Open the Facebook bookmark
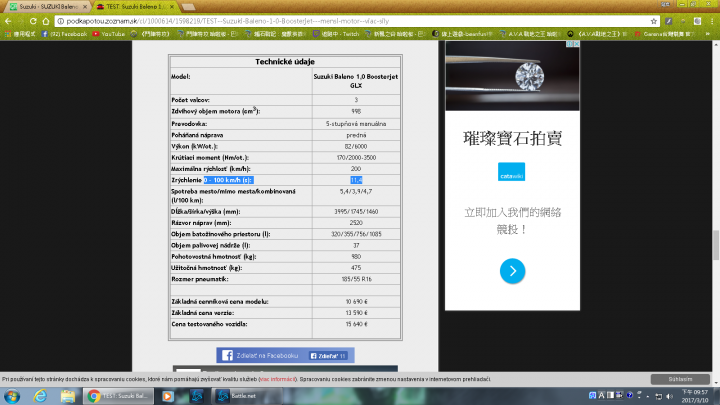This screenshot has height=405, width=720. [x=64, y=34]
